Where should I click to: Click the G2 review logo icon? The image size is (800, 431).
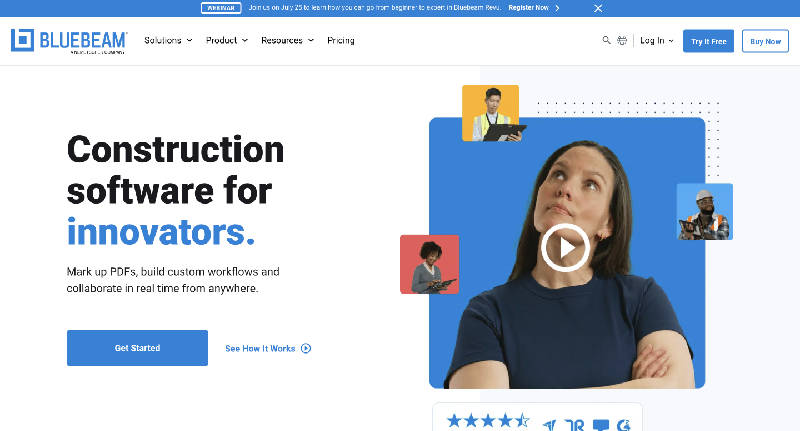coord(626,424)
